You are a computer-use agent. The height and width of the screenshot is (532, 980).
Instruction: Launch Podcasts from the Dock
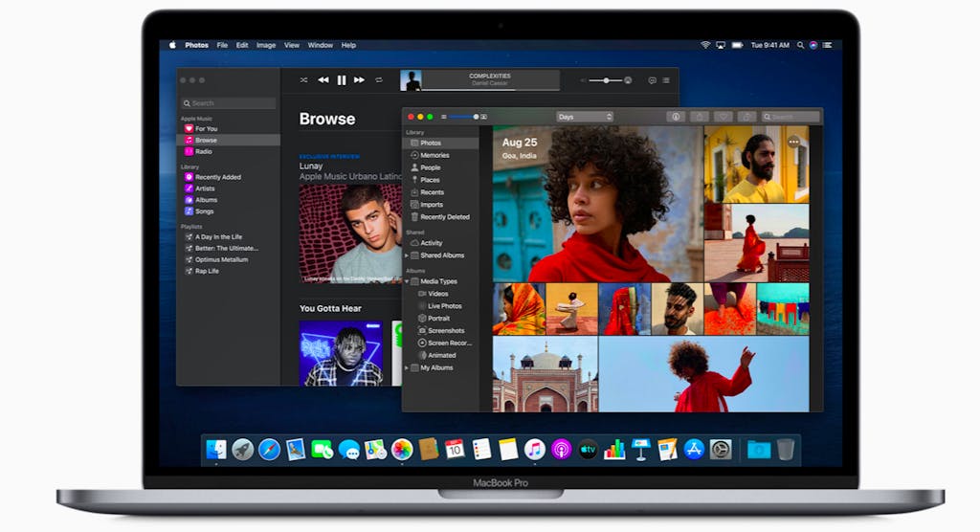pyautogui.click(x=561, y=450)
